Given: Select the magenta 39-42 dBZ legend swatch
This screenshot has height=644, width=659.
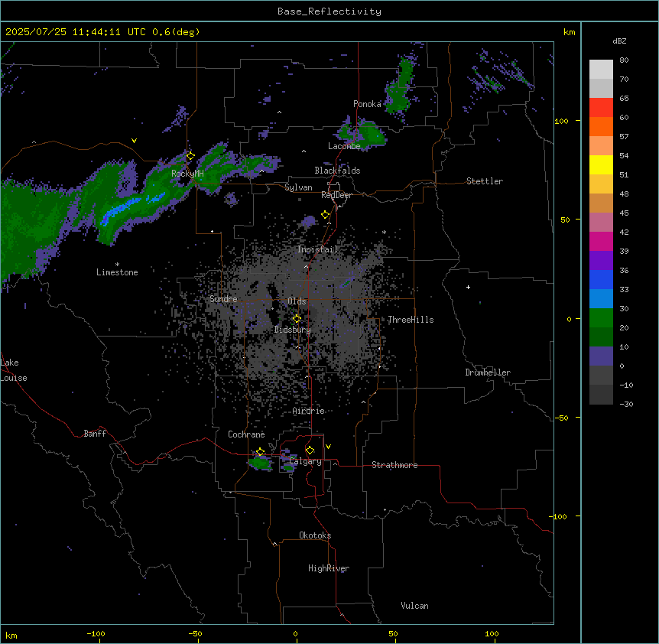Looking at the screenshot, I should tap(601, 241).
